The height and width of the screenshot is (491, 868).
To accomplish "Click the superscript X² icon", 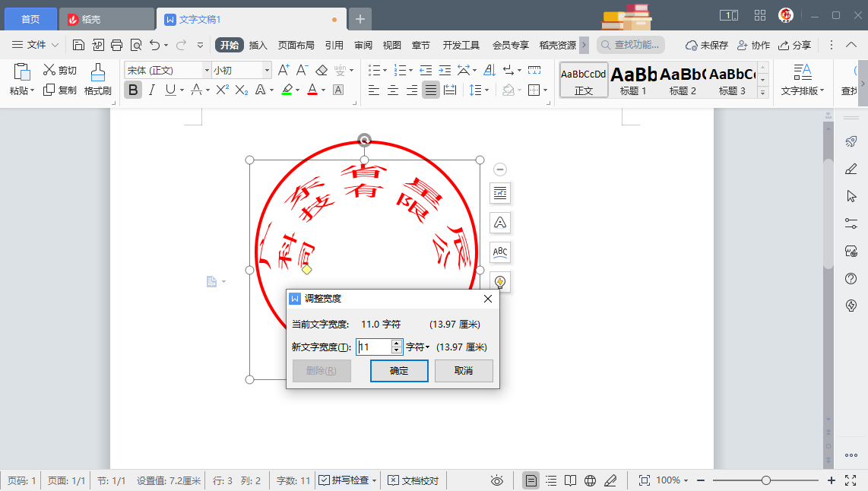I will [x=222, y=90].
